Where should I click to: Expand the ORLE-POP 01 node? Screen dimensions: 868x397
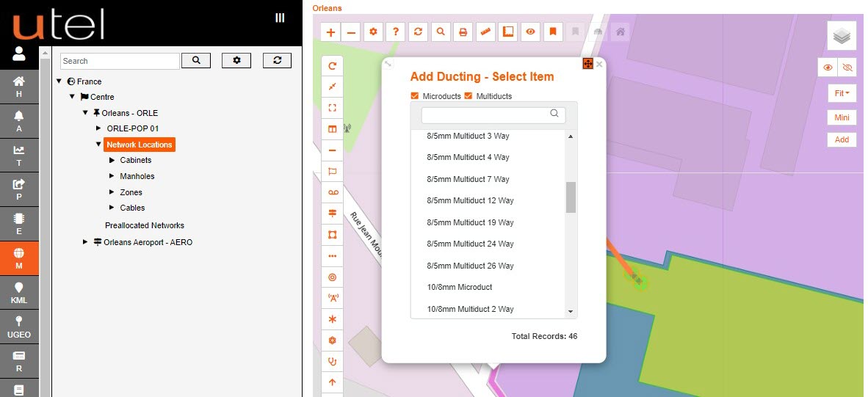[x=98, y=128]
